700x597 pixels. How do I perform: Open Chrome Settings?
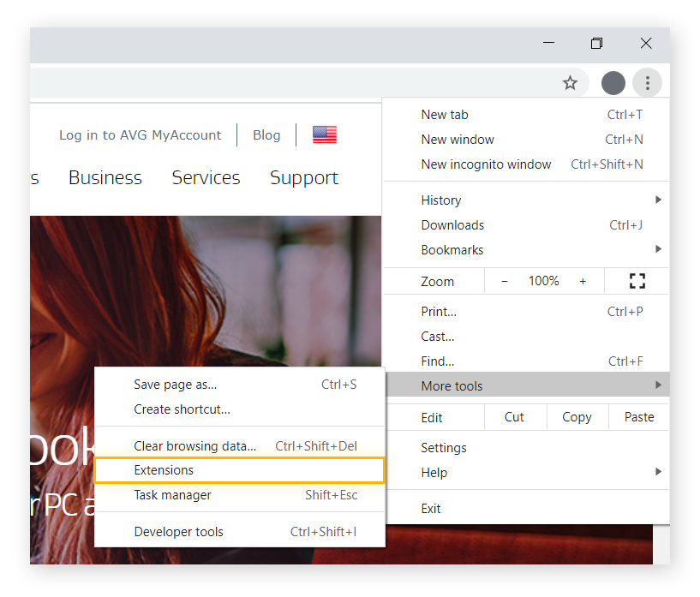(x=444, y=447)
